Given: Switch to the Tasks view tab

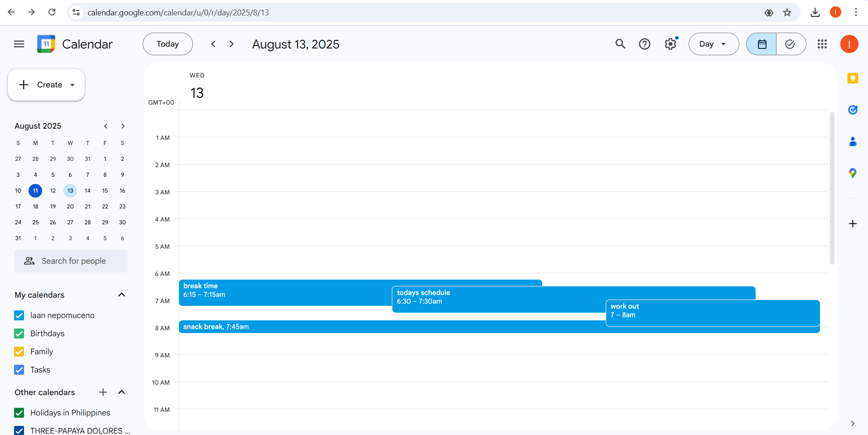Looking at the screenshot, I should 791,44.
